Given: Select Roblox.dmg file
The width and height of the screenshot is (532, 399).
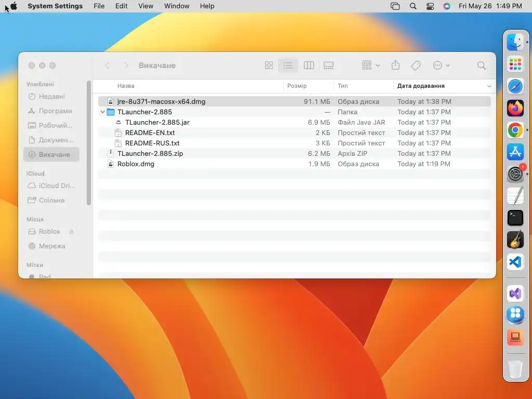Looking at the screenshot, I should (294, 164).
